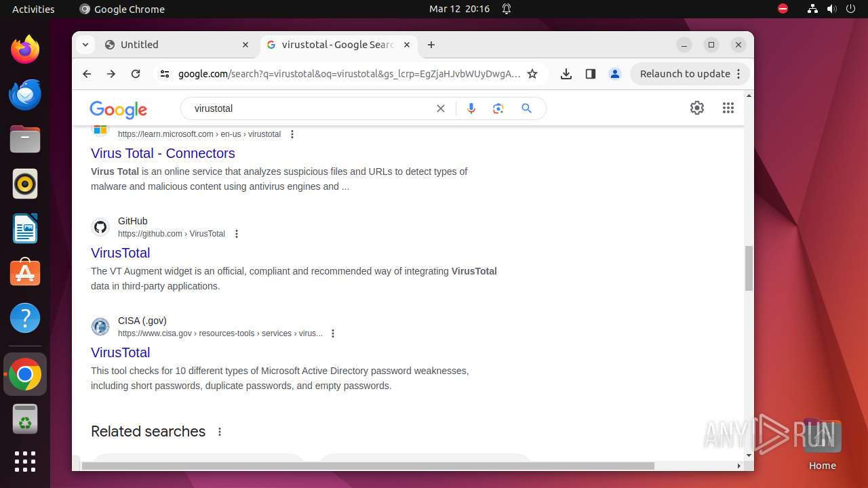868x488 pixels.
Task: Click the GitHub favicon
Action: point(100,227)
